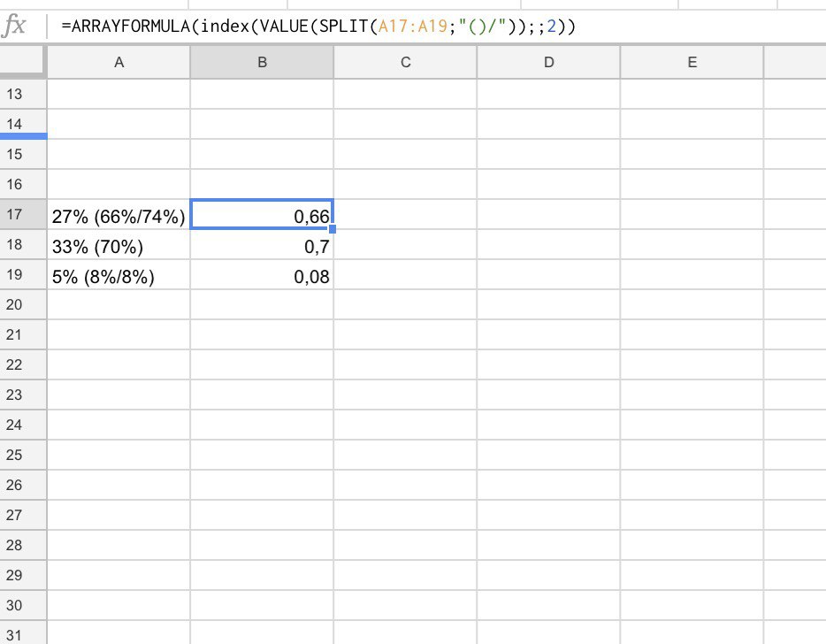Click the frozen row divider bar
Screen dimensions: 826x644
pyautogui.click(x=24, y=136)
